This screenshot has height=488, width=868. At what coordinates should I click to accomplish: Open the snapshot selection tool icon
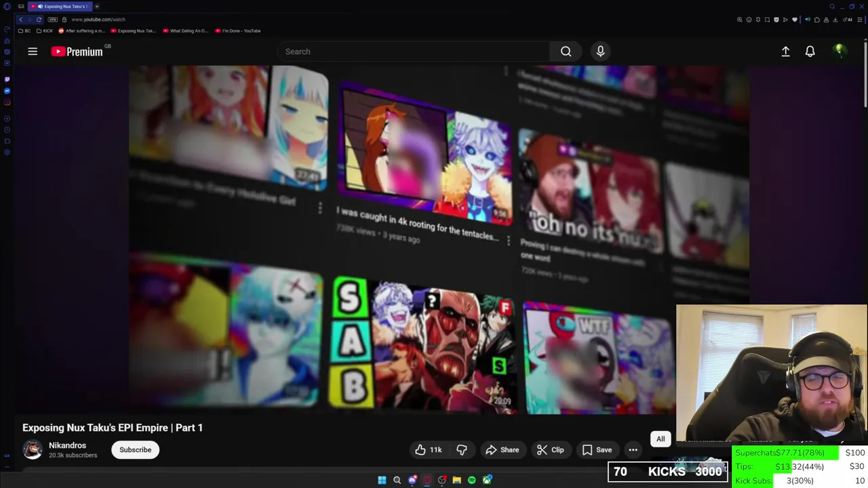(x=767, y=20)
